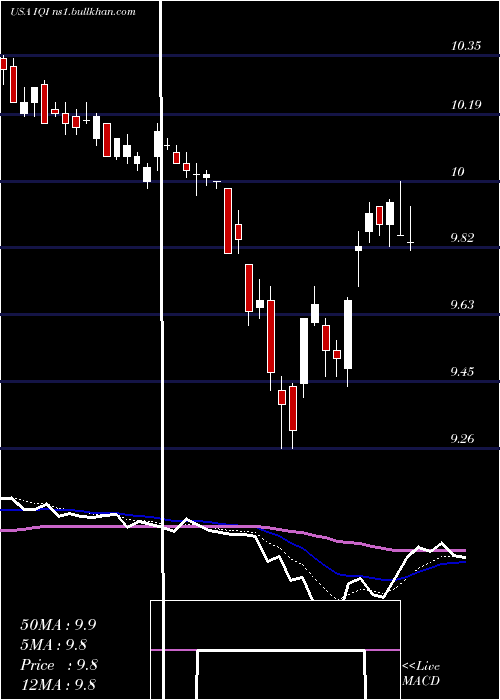The height and width of the screenshot is (700, 500).
Task: Click the '12MA : 9.8' readout
Action: (x=58, y=684)
